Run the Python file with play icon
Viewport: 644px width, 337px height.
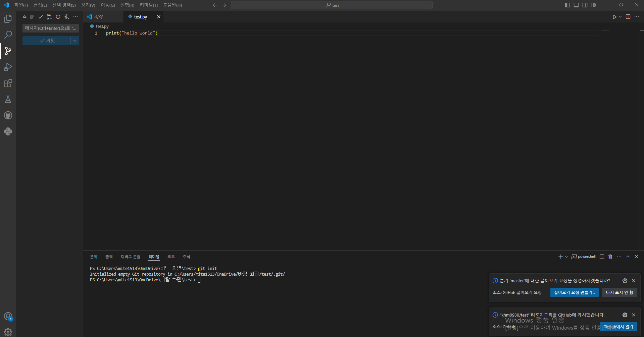click(614, 17)
